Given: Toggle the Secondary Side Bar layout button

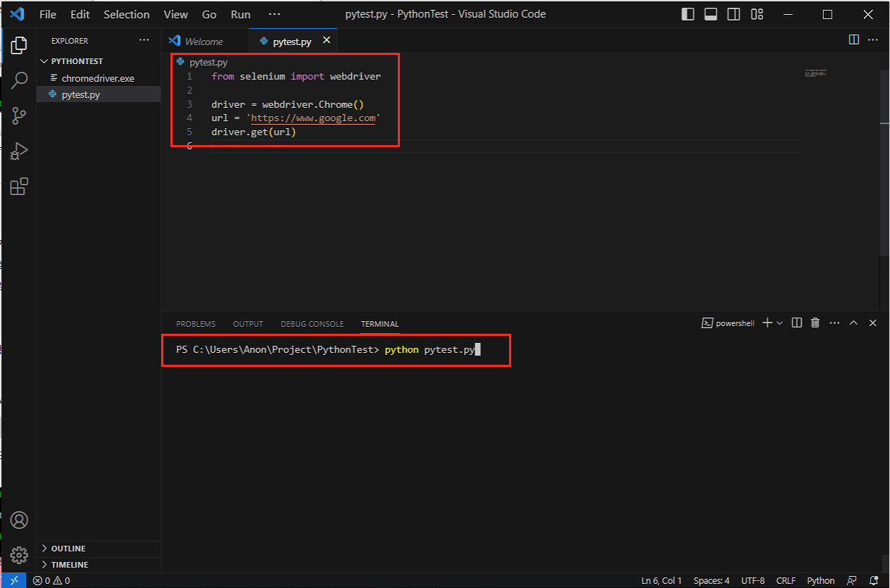Looking at the screenshot, I should 734,14.
